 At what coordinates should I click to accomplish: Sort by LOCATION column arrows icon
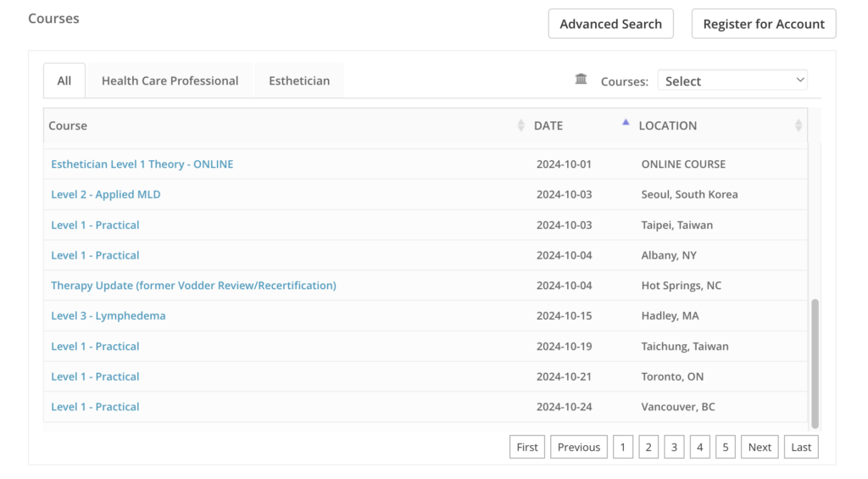click(798, 125)
